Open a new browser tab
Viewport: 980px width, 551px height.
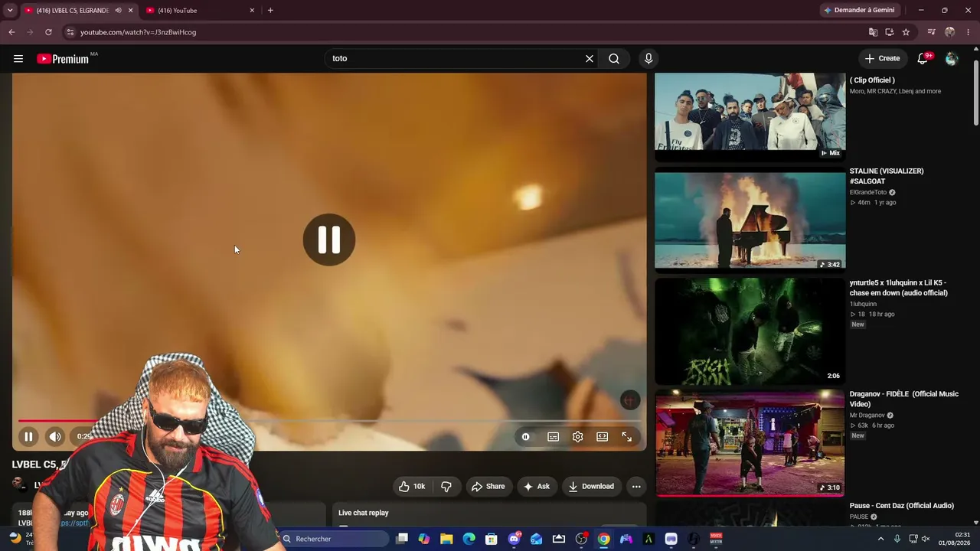(x=270, y=11)
